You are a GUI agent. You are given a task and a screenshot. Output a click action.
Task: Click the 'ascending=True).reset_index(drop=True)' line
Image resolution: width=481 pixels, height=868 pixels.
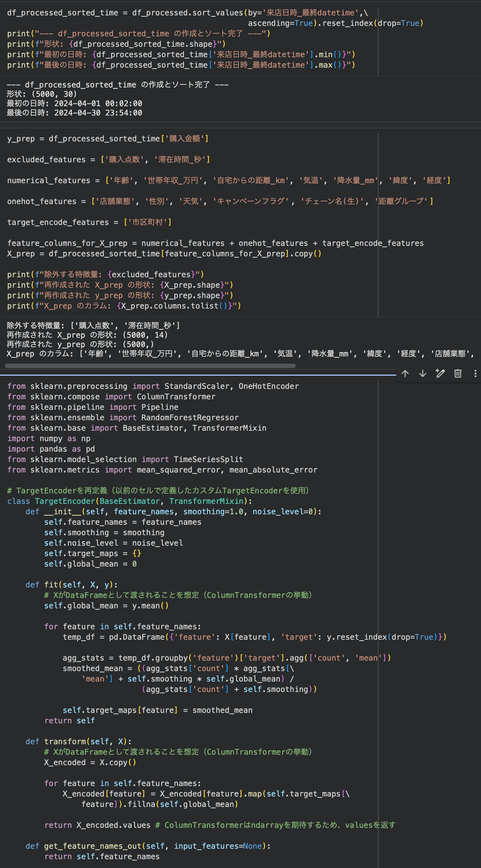[x=336, y=23]
